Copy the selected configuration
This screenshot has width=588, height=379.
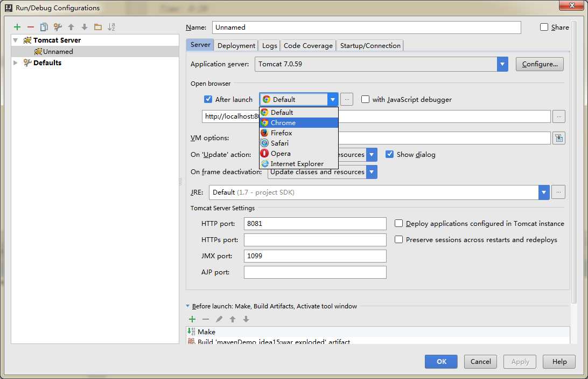point(44,27)
